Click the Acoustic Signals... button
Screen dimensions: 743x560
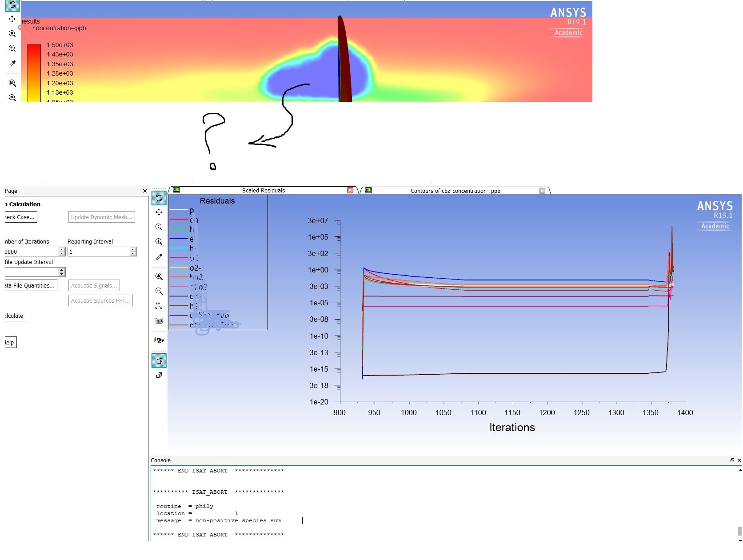click(x=94, y=286)
